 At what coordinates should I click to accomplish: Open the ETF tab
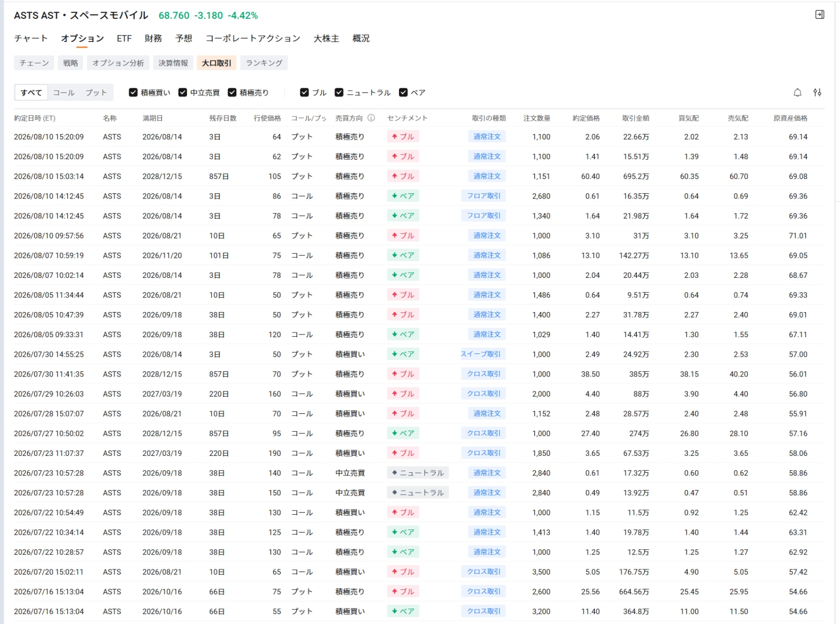tap(124, 38)
